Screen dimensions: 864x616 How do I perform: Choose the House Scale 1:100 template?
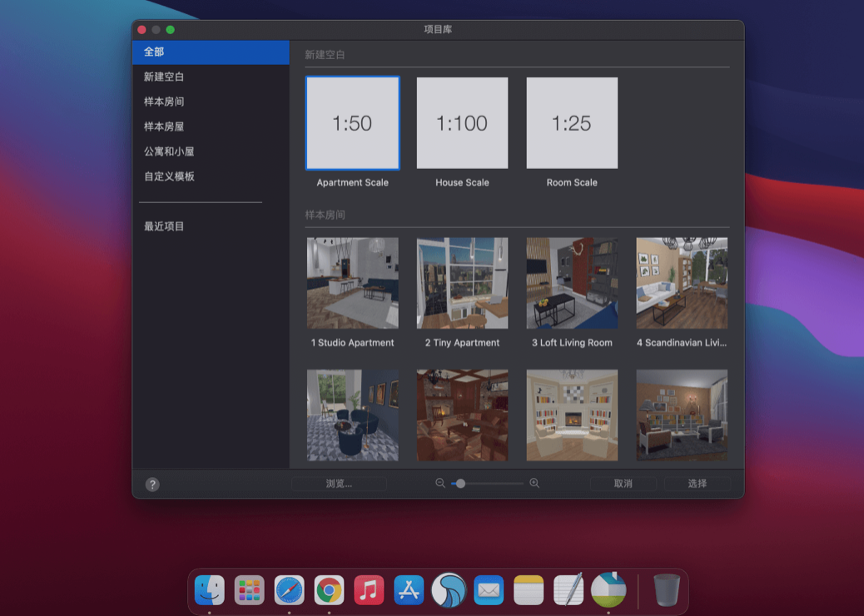click(x=462, y=122)
